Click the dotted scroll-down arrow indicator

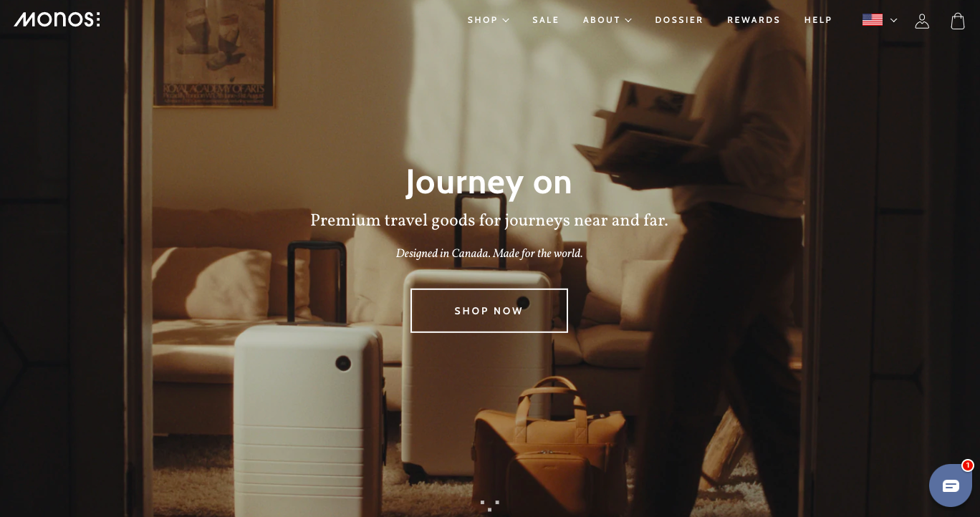coord(489,505)
